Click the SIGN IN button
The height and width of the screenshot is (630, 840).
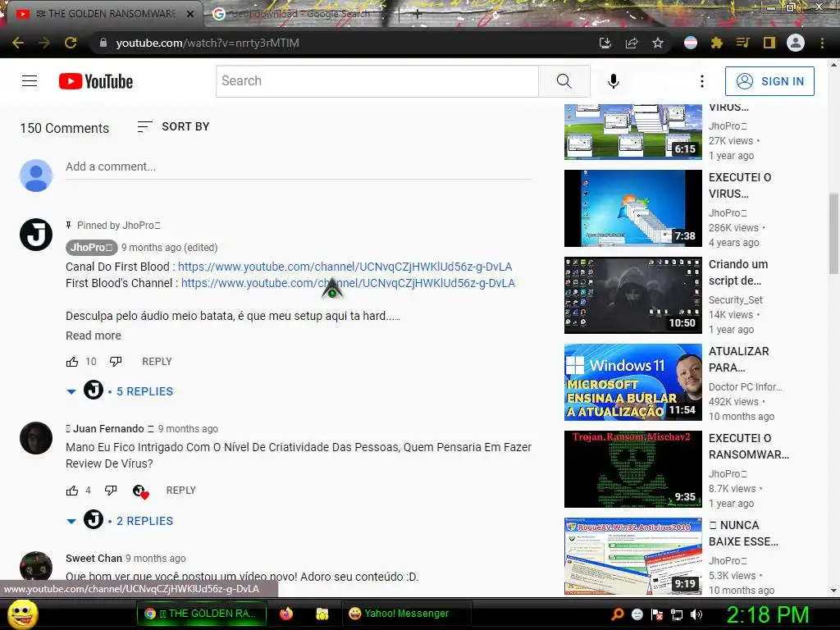(x=769, y=81)
